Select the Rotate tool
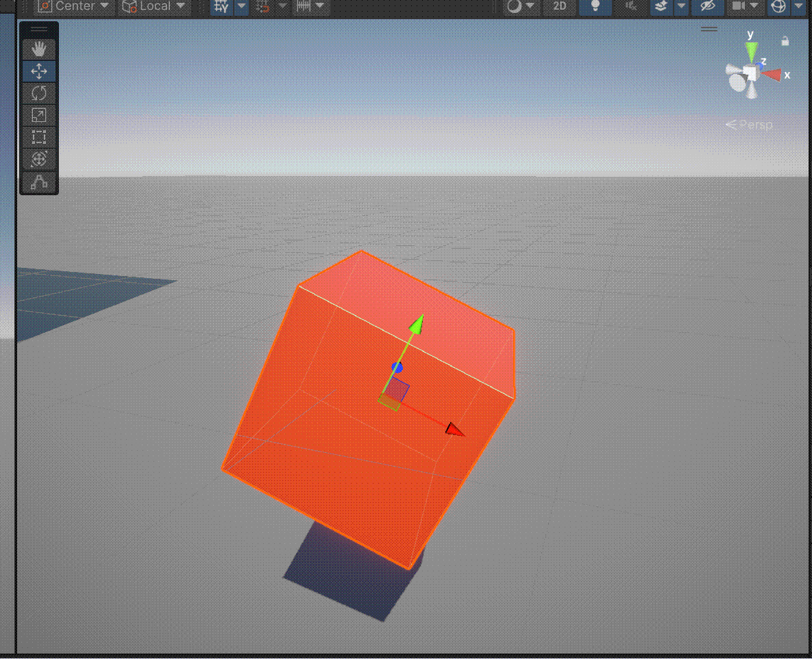 click(39, 93)
